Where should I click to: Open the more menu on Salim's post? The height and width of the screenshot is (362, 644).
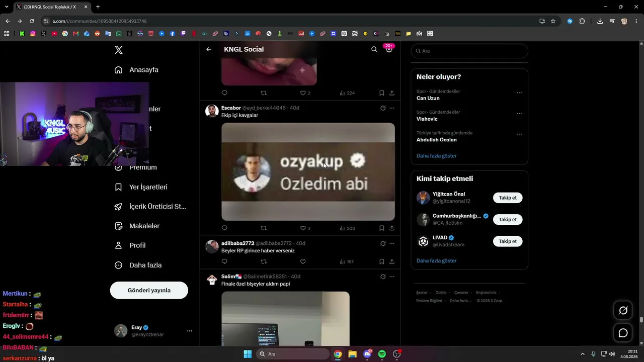(392, 277)
